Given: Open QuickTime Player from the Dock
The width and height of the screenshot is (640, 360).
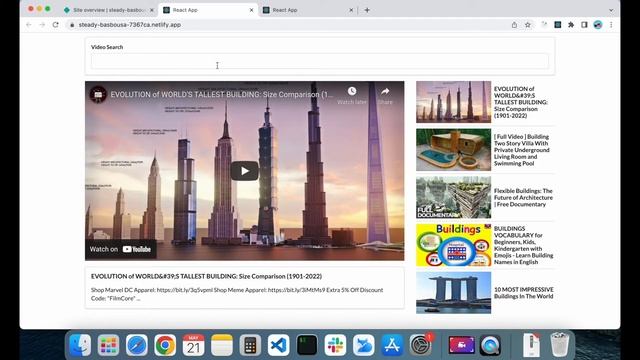Looking at the screenshot, I should [490, 345].
